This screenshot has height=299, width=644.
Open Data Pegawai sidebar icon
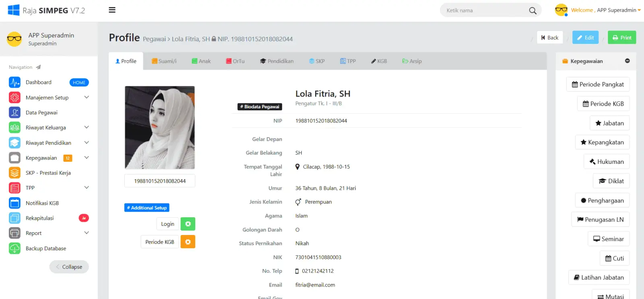coord(15,113)
